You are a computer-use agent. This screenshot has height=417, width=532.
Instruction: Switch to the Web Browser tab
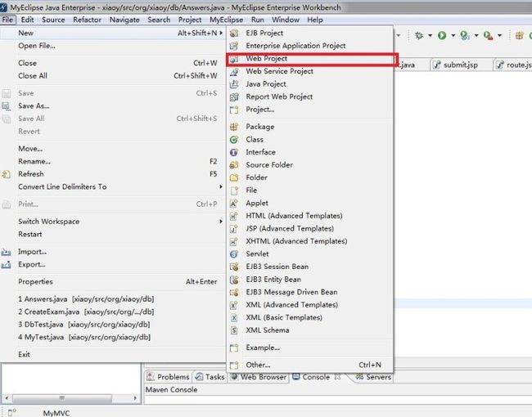click(259, 377)
